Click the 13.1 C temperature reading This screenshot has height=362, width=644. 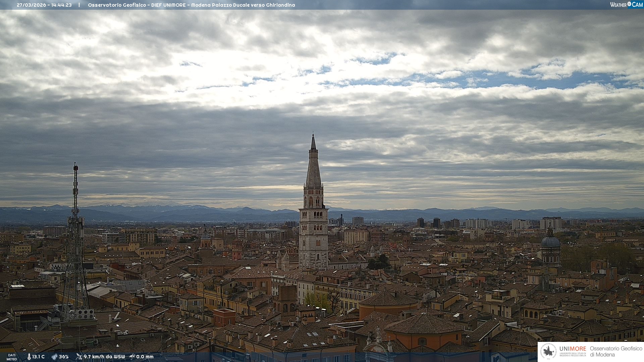point(39,357)
